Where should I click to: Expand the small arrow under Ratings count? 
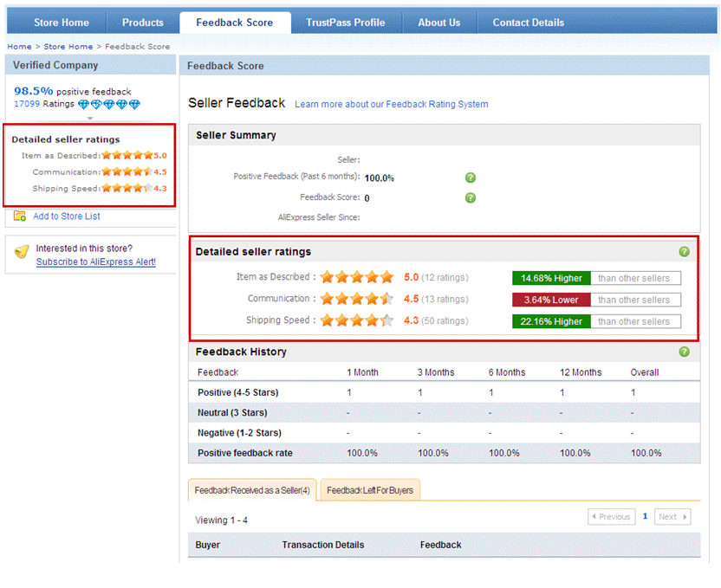[89, 118]
